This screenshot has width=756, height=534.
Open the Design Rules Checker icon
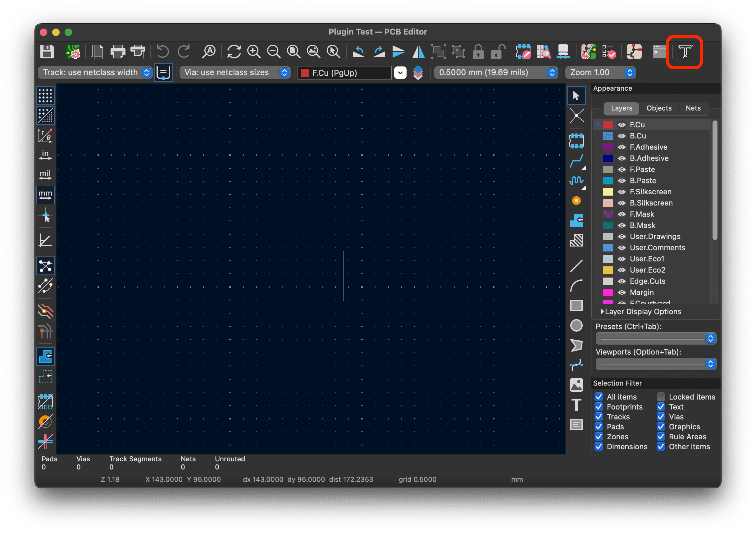[609, 52]
